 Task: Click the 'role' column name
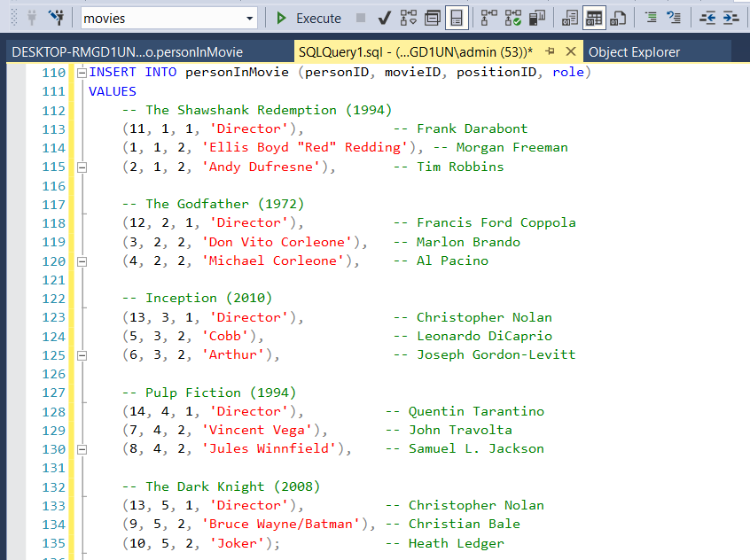pyautogui.click(x=568, y=72)
